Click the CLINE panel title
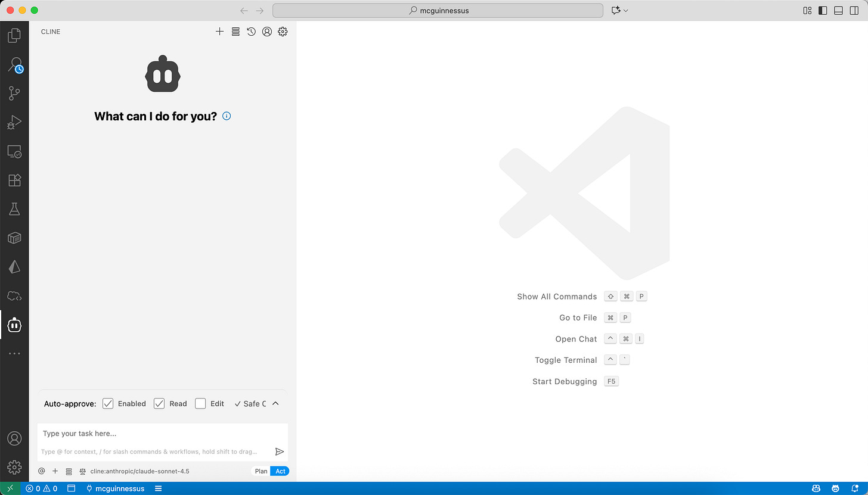 [51, 32]
